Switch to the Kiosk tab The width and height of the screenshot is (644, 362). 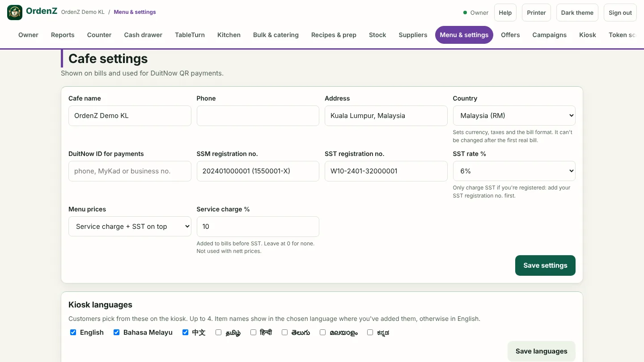[x=588, y=35]
